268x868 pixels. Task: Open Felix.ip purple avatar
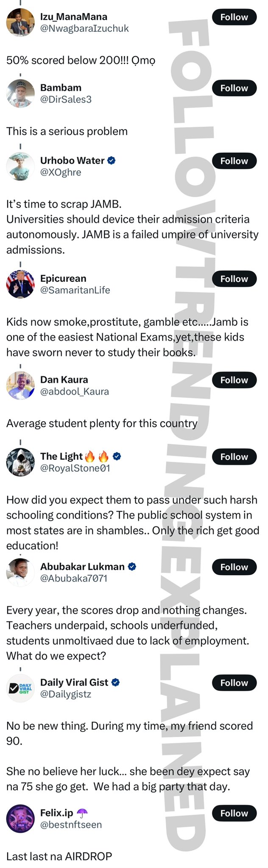pyautogui.click(x=20, y=819)
